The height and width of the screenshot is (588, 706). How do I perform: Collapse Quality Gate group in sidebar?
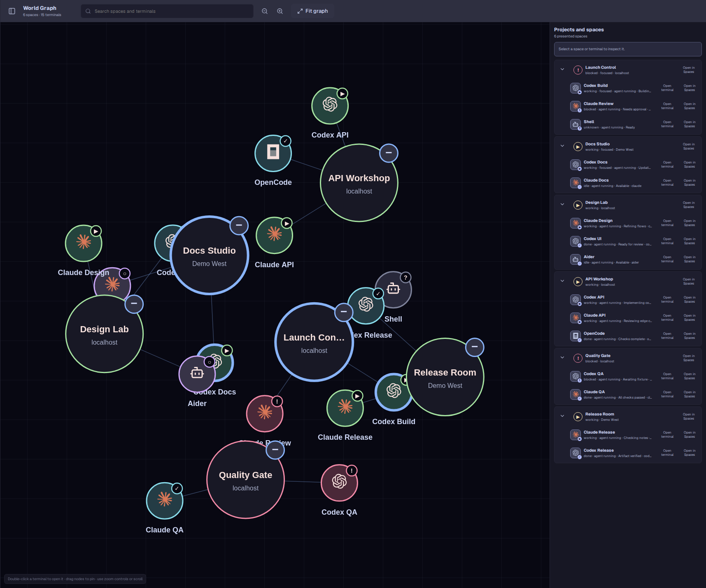(x=562, y=358)
